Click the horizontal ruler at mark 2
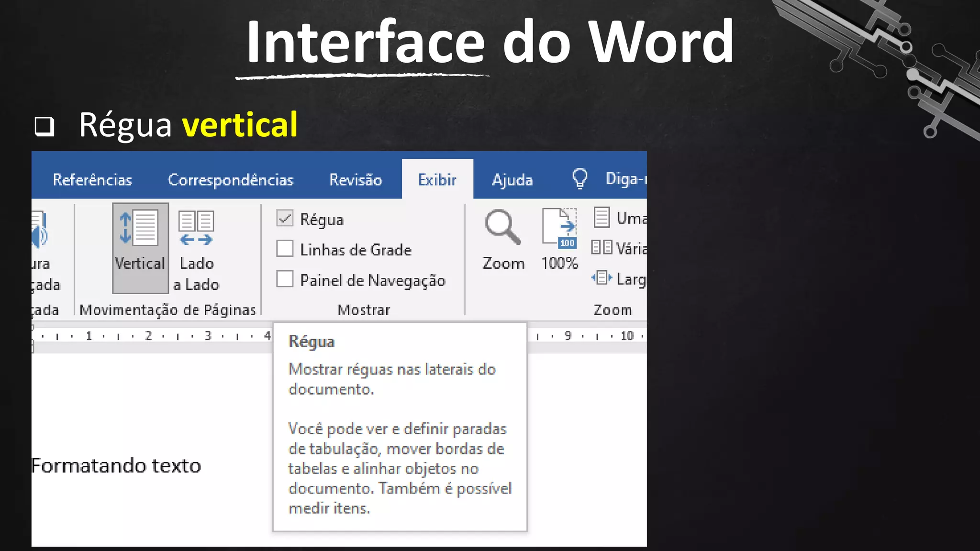 pos(148,336)
